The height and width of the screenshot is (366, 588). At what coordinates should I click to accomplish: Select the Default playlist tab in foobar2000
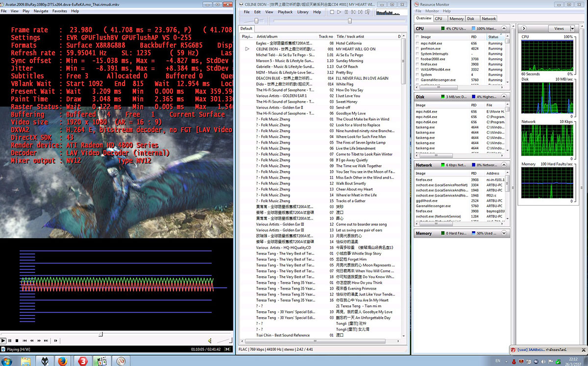[246, 28]
